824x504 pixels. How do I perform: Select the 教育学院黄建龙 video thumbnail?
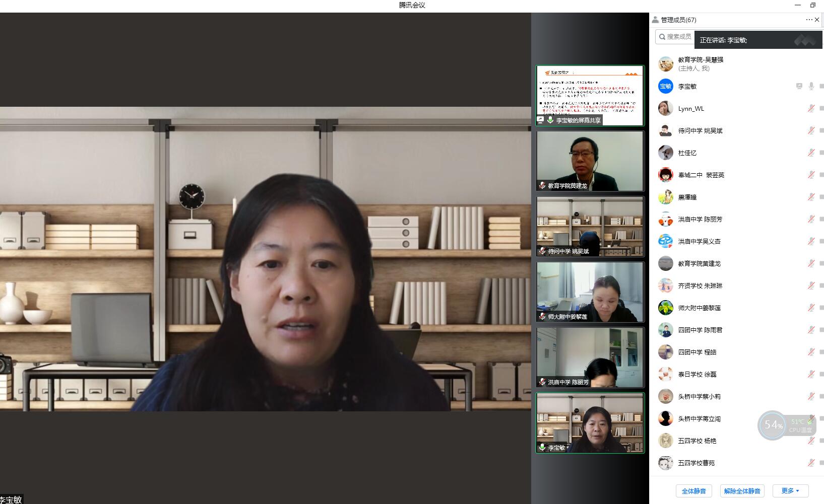[x=590, y=161]
